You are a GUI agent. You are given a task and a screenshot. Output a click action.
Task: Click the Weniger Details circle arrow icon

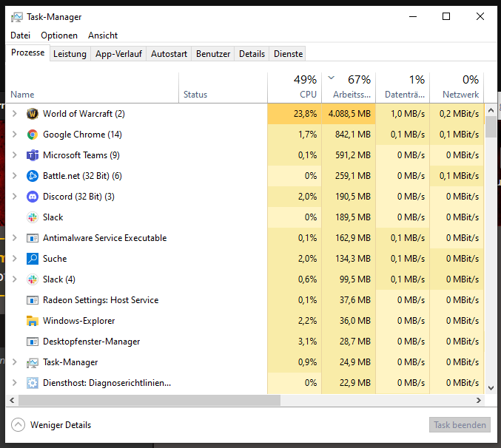click(18, 424)
